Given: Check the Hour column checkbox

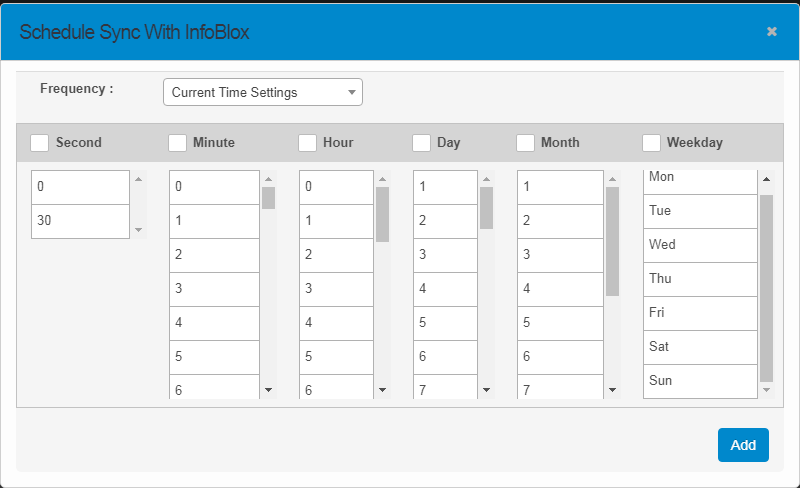Looking at the screenshot, I should pyautogui.click(x=307, y=143).
